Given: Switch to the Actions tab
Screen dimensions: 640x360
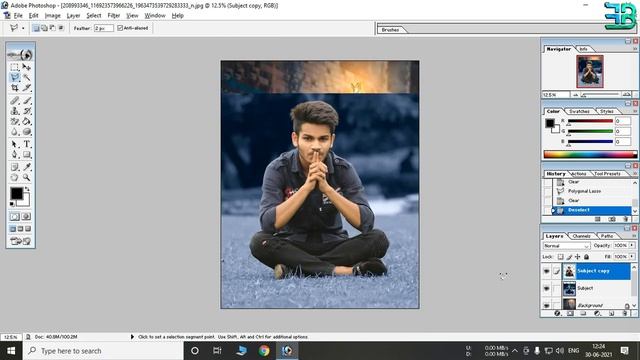Looking at the screenshot, I should coord(578,174).
